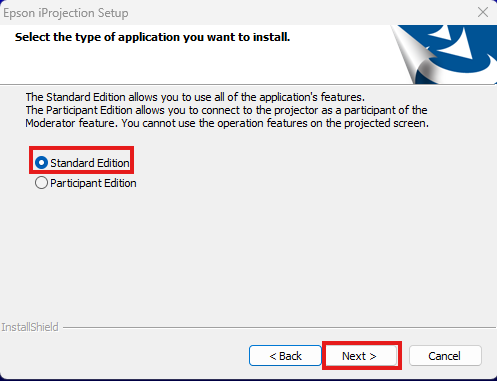Click the InstallShield label
The image size is (497, 381).
pyautogui.click(x=30, y=327)
